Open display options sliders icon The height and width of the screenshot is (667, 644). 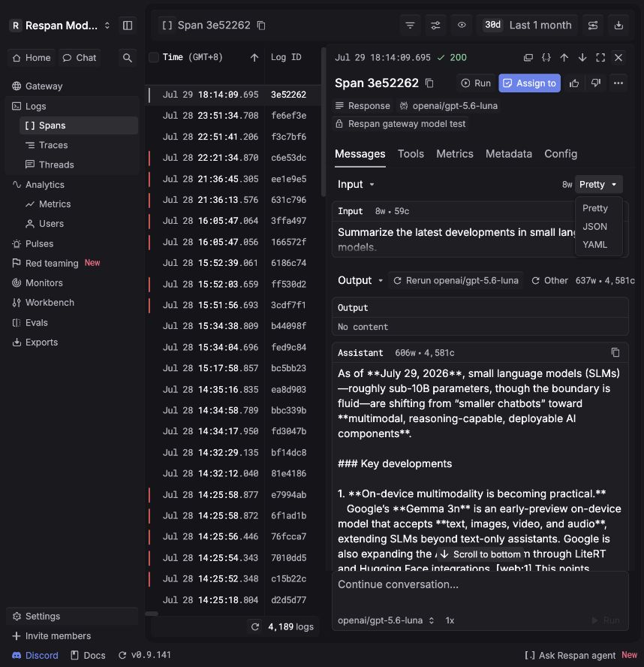[435, 26]
